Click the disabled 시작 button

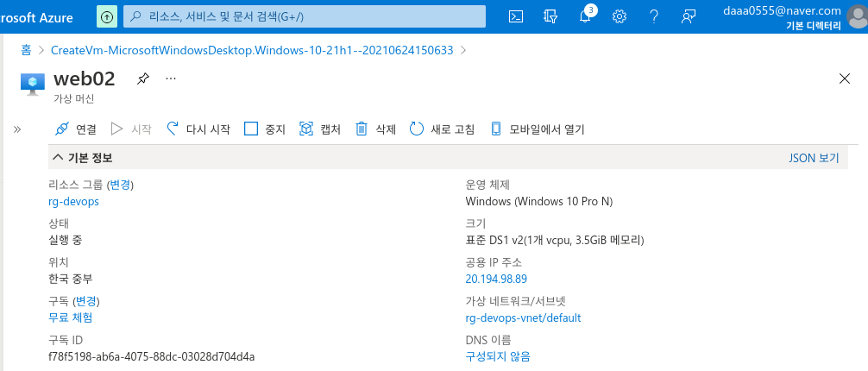[130, 129]
